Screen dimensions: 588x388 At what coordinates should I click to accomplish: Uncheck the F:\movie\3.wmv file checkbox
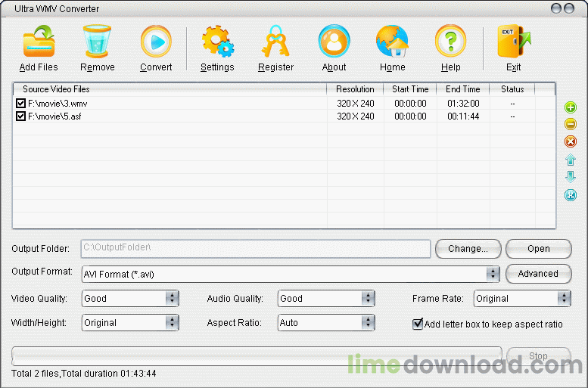[20, 104]
